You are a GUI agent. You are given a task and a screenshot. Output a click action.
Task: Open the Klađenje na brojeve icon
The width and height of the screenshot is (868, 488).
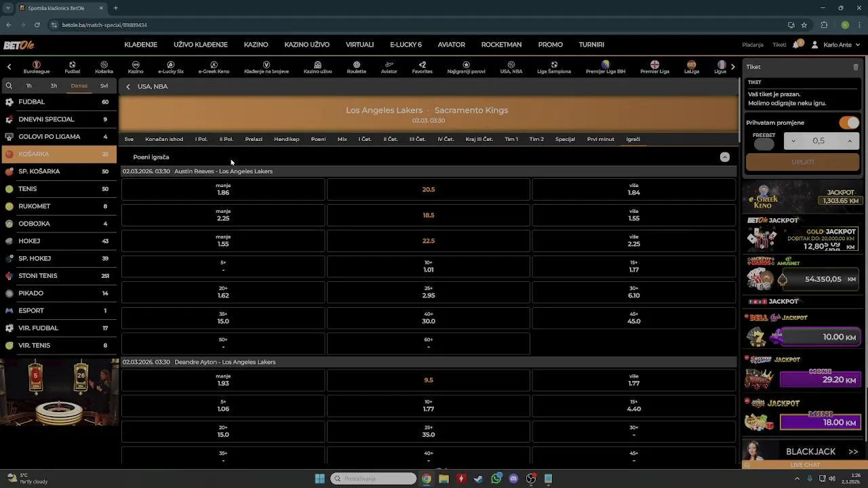coord(267,67)
